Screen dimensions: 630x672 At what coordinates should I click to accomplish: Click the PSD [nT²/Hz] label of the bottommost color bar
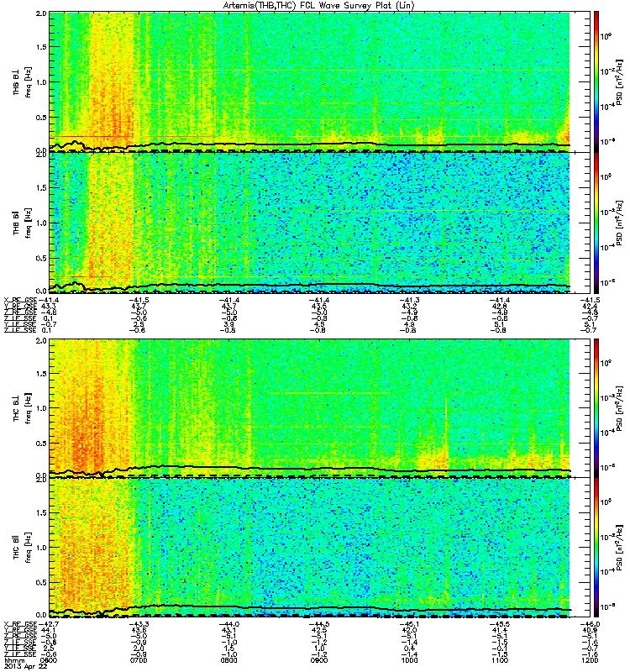(x=620, y=549)
